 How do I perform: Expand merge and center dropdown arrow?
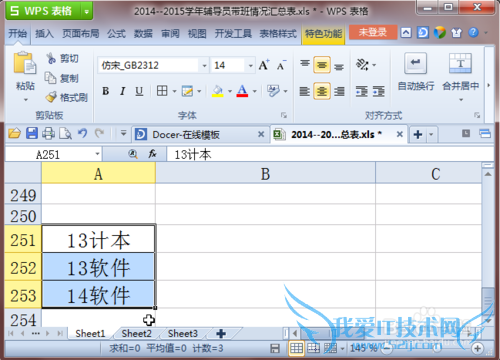pos(461,99)
